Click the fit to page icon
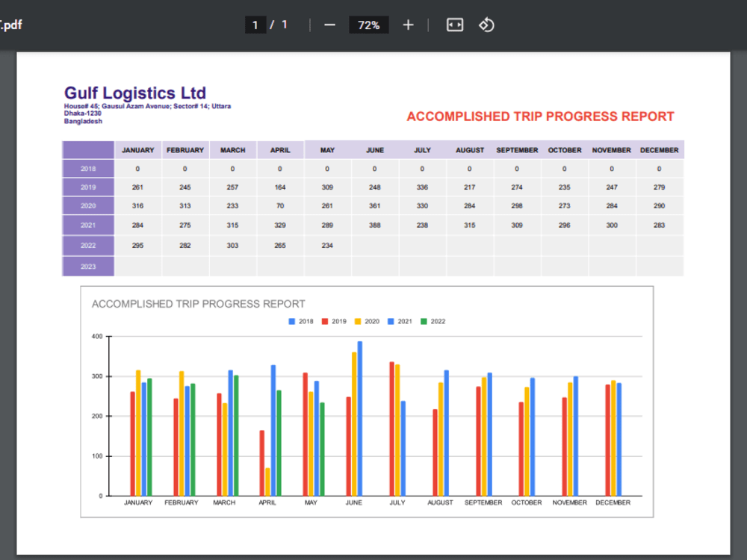747x560 pixels. pyautogui.click(x=454, y=25)
